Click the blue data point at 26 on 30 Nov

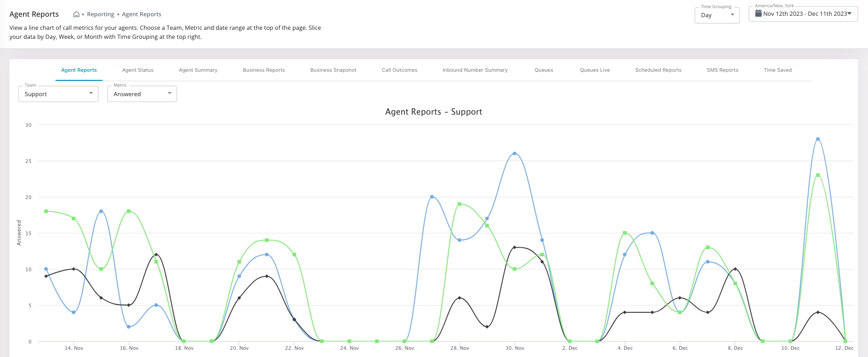[515, 153]
